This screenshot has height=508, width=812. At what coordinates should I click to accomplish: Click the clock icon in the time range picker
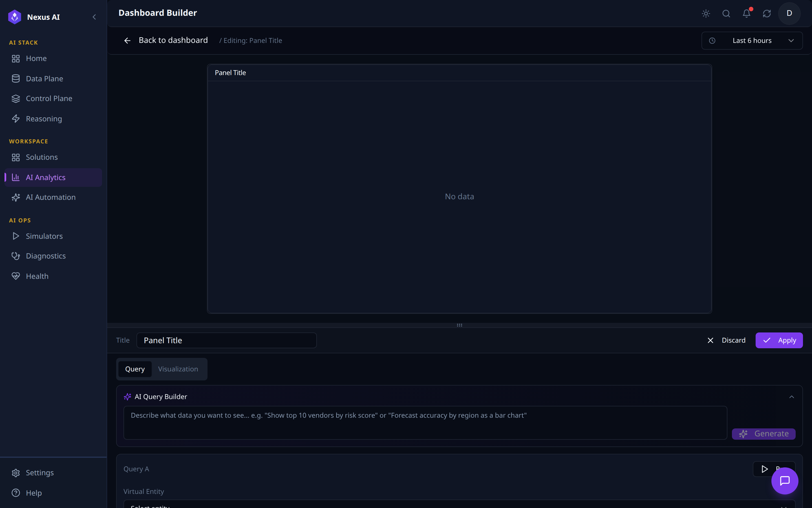click(x=712, y=41)
